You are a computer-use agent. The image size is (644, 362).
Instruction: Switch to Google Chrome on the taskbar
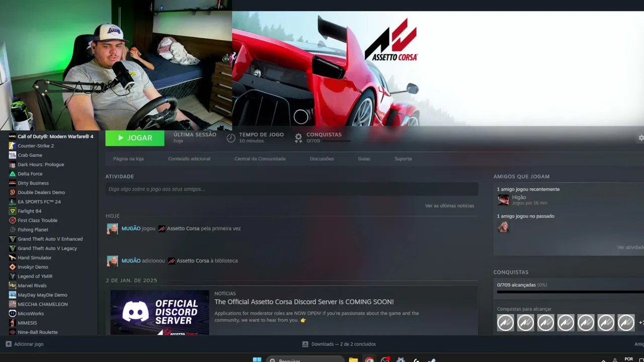pos(369,359)
